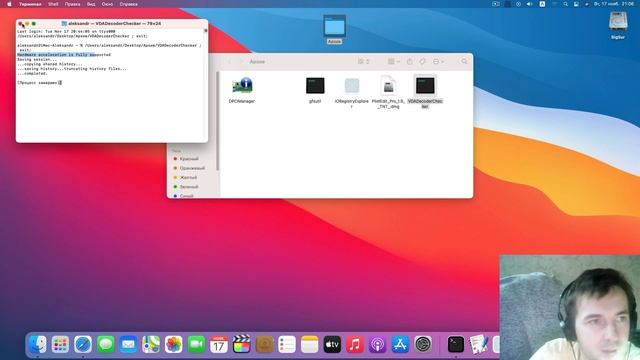Open Photos from the Dock

[x=173, y=344]
